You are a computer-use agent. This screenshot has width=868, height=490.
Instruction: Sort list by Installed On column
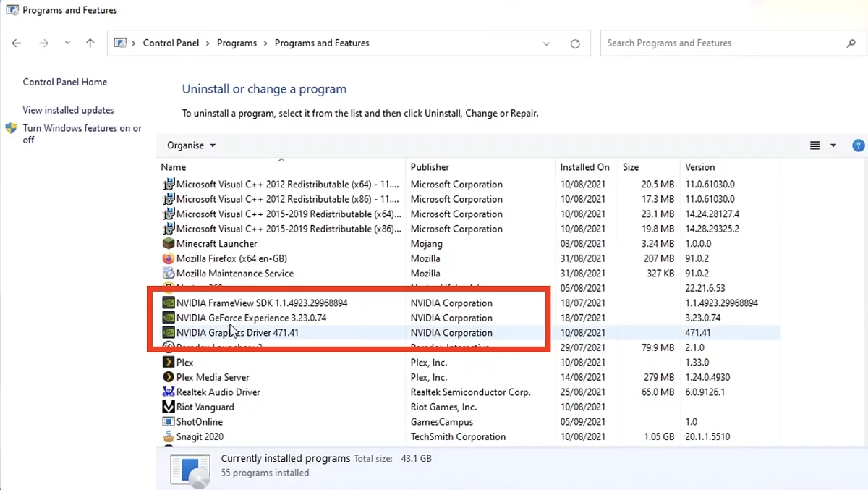click(584, 167)
